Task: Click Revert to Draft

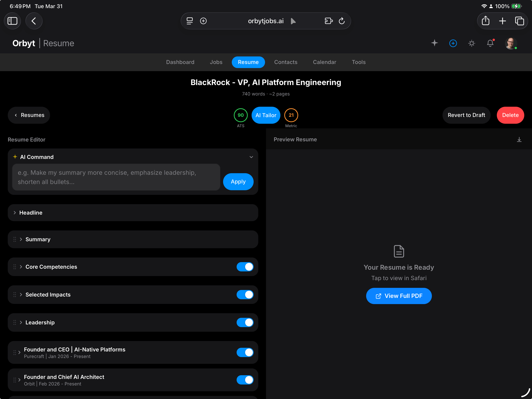Action: [466, 115]
